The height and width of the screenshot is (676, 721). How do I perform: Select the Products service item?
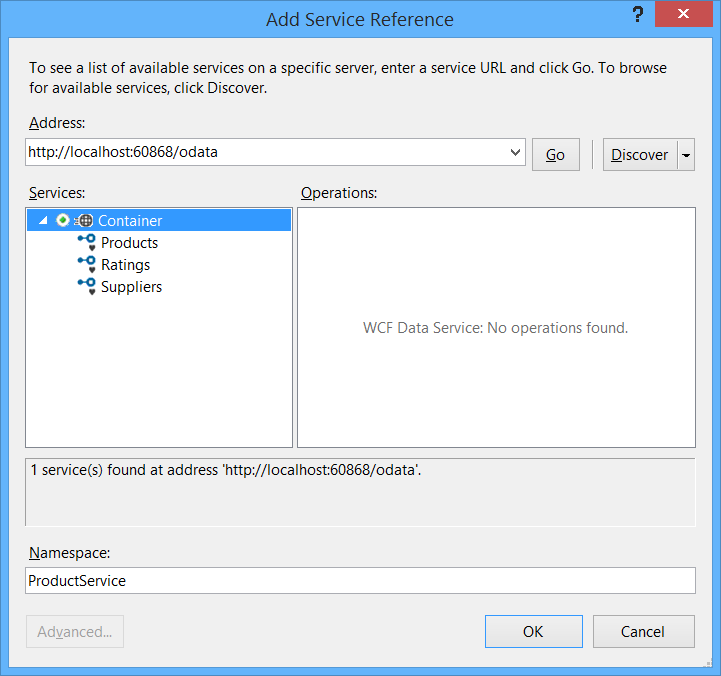[x=129, y=242]
